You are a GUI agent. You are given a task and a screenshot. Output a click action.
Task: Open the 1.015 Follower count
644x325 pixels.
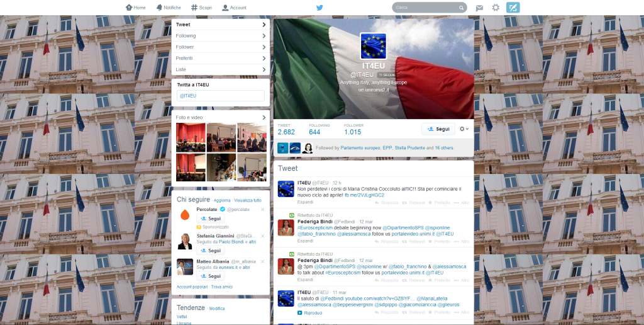tap(353, 129)
